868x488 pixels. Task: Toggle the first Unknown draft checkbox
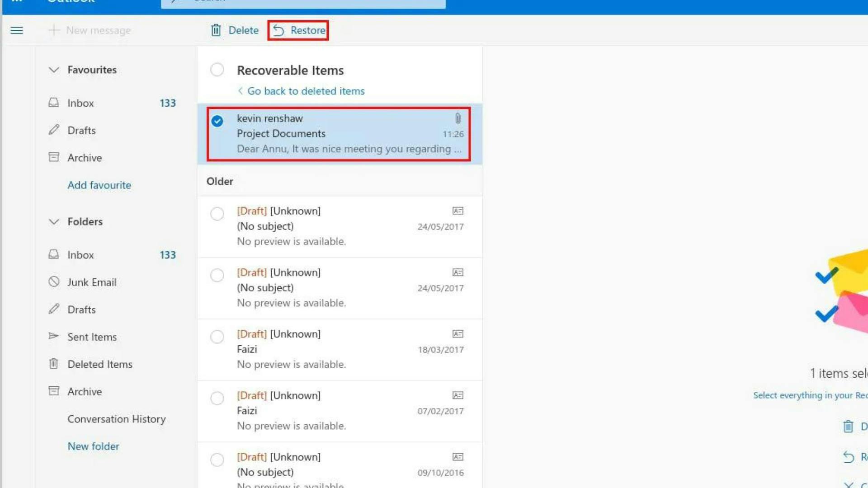217,214
